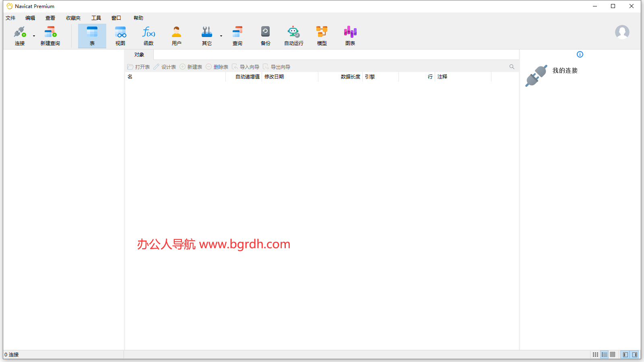
Task: Open 新建查询 (New Query) from toolbar
Action: [x=50, y=35]
